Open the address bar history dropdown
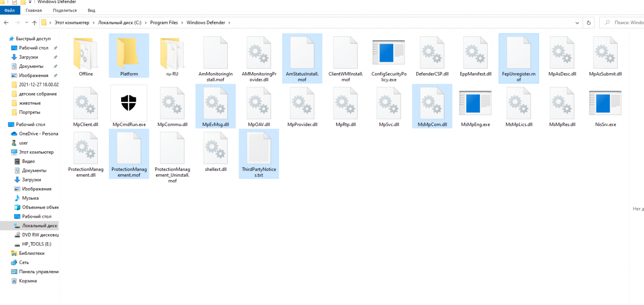 tap(578, 23)
